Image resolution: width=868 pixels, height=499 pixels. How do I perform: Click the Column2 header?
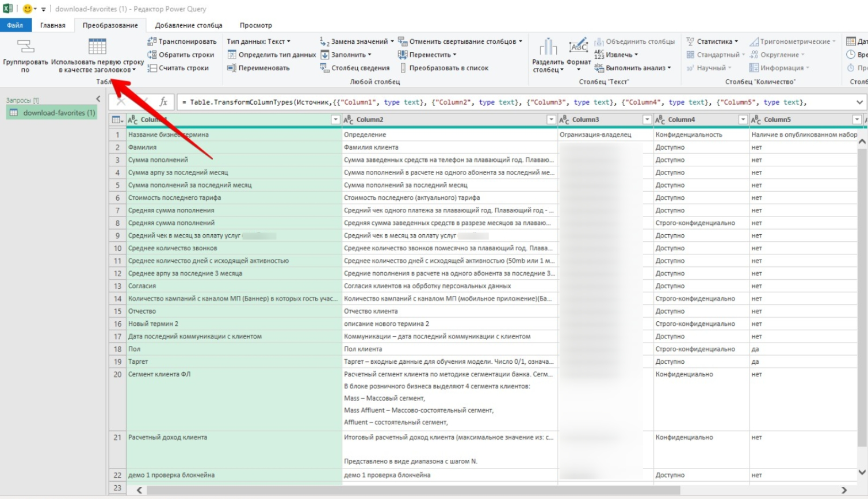[x=449, y=120]
